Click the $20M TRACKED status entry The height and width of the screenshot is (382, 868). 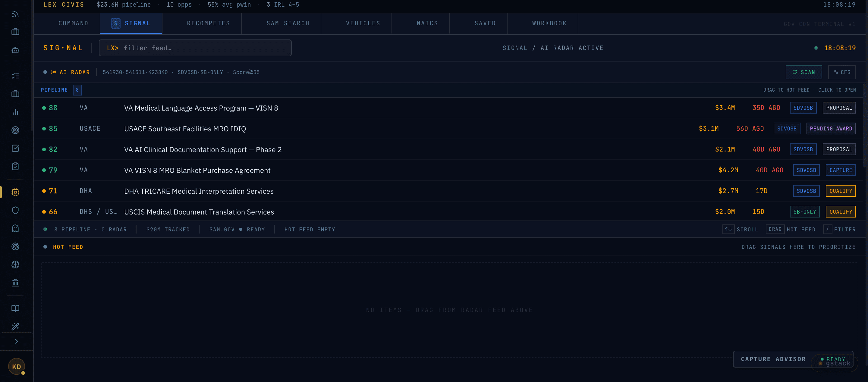[168, 229]
